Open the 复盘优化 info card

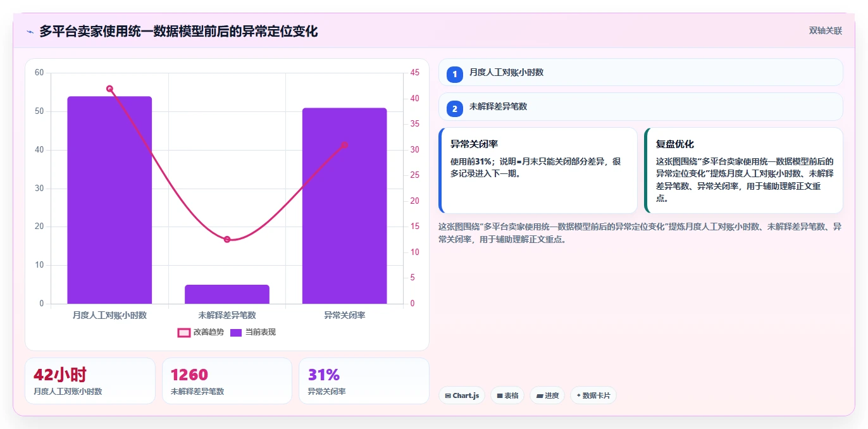point(743,171)
